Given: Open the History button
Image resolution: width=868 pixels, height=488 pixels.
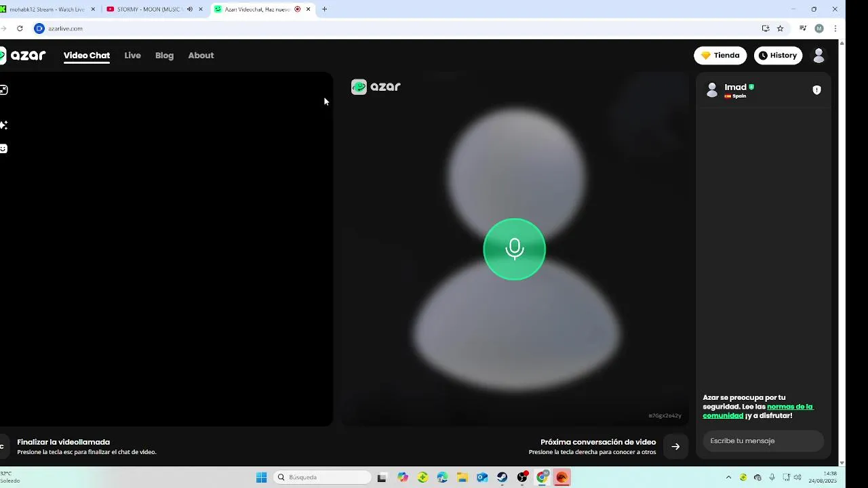Looking at the screenshot, I should 778,56.
